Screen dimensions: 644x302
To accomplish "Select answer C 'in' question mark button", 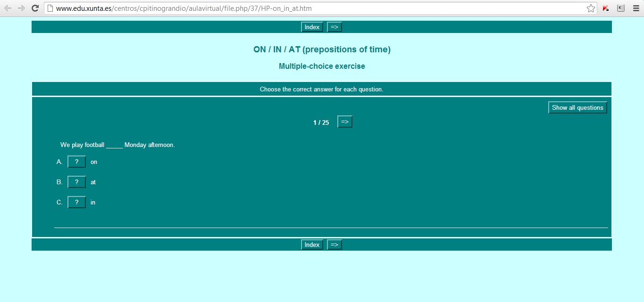I will 76,202.
